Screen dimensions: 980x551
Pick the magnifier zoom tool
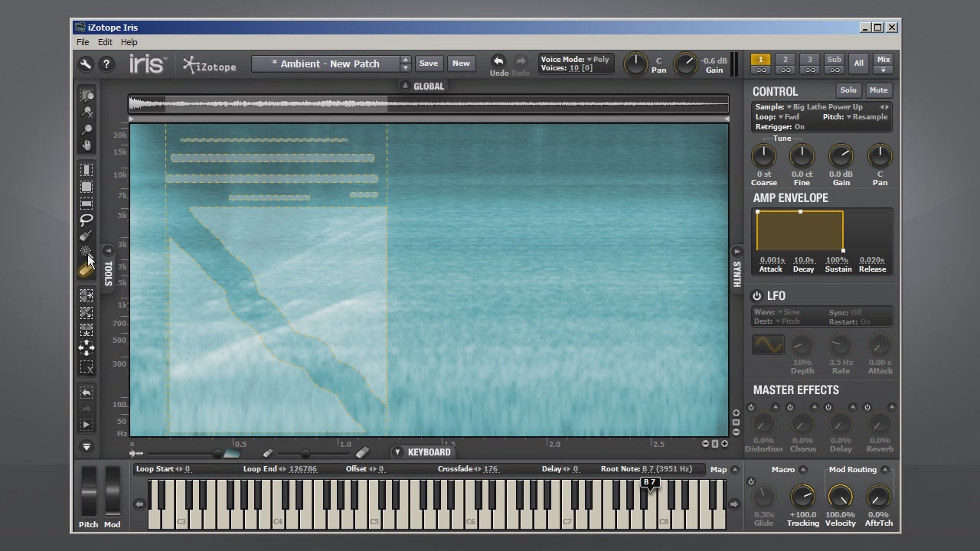(x=87, y=129)
